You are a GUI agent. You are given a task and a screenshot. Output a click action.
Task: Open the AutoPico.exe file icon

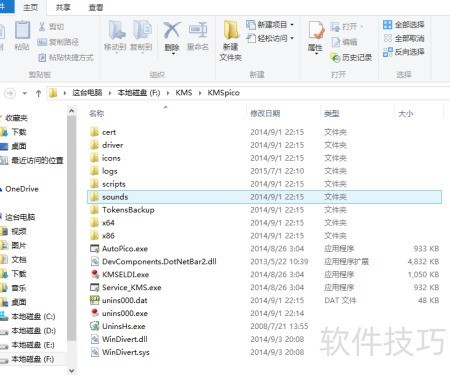(x=95, y=249)
